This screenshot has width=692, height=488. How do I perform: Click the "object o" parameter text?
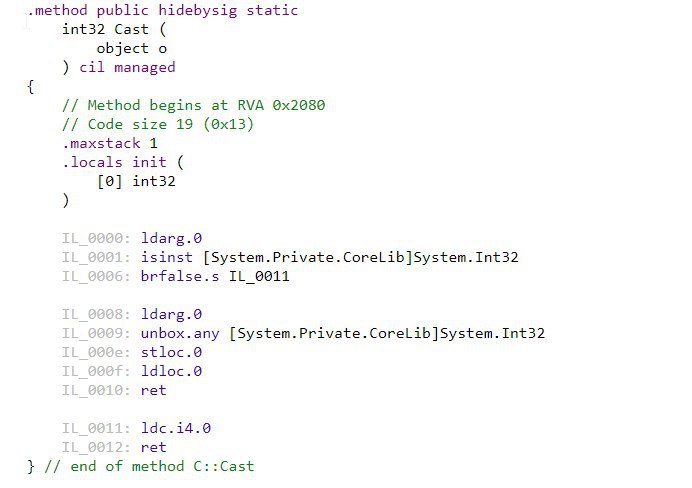[x=132, y=49]
